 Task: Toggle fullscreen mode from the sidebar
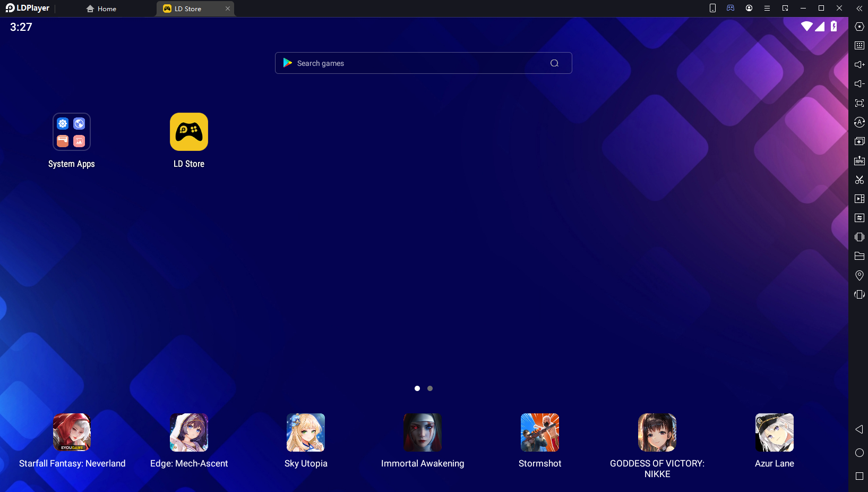tap(860, 103)
